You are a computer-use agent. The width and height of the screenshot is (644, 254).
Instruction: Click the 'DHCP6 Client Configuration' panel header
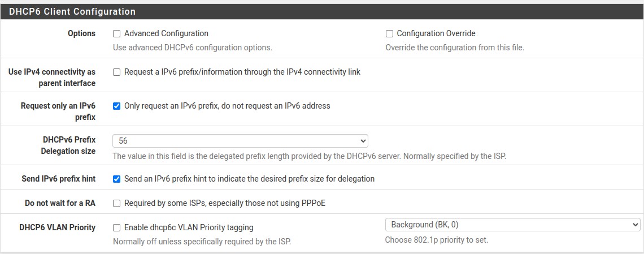click(x=72, y=11)
